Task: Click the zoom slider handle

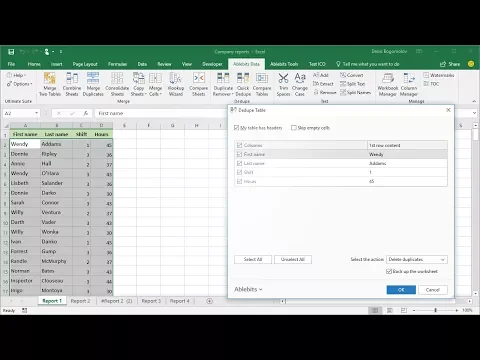Action: [435, 310]
